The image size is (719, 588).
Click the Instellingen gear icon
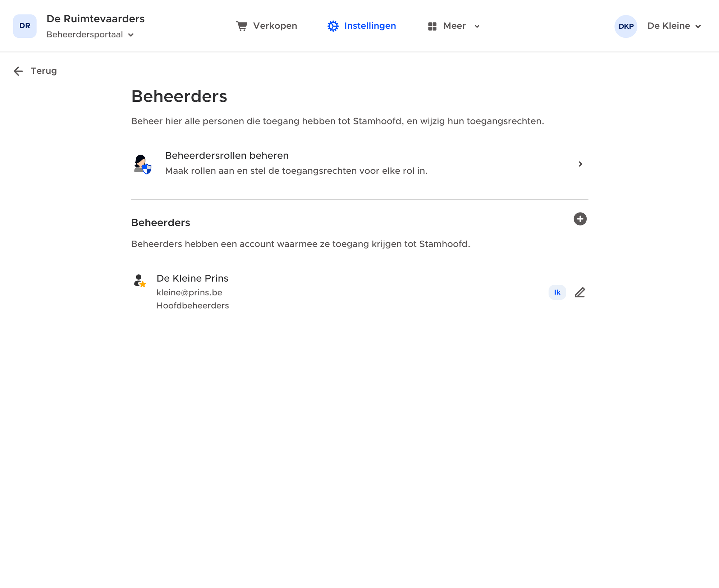333,26
